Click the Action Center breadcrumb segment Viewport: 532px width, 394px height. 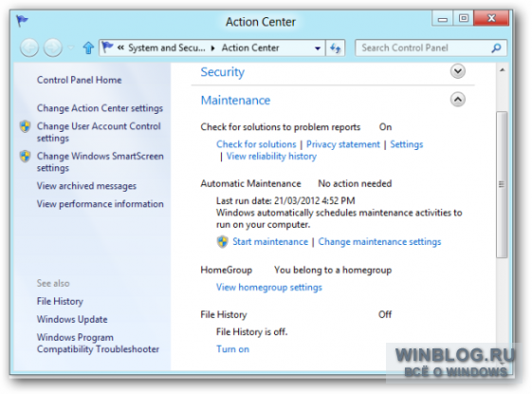pyautogui.click(x=250, y=47)
